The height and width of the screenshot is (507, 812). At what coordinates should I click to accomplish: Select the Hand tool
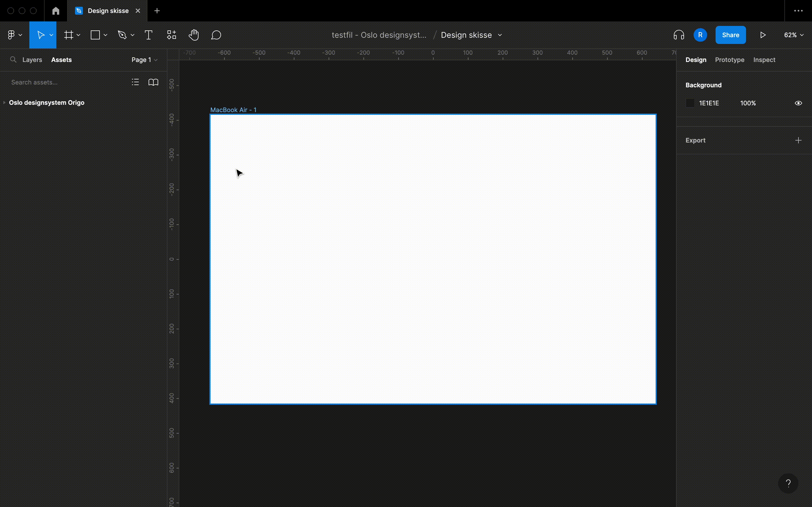194,35
